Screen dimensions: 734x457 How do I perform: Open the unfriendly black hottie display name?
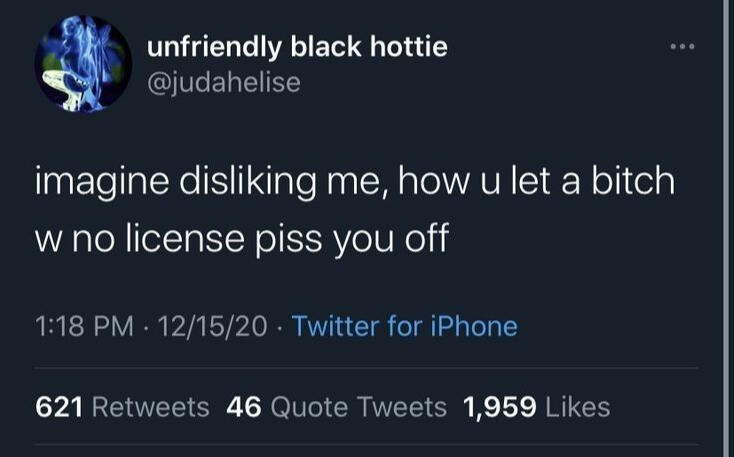click(x=297, y=47)
